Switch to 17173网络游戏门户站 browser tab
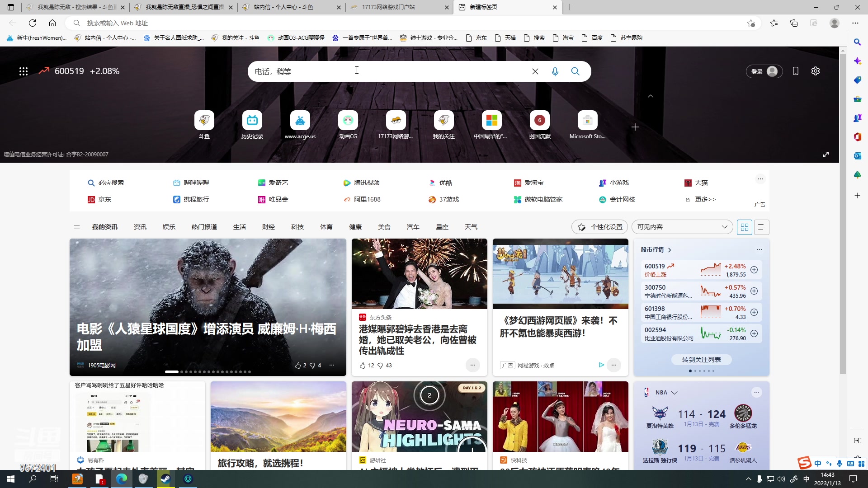Image resolution: width=868 pixels, height=488 pixels. (x=400, y=7)
